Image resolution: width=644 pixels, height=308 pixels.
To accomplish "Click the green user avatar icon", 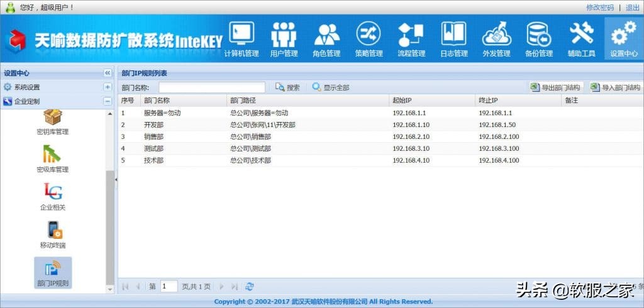I will (x=10, y=7).
